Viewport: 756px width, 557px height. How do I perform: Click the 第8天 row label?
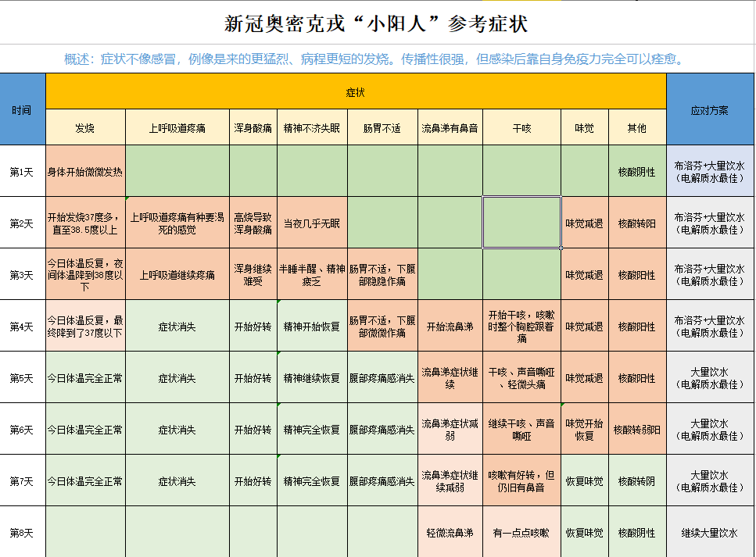tap(22, 532)
